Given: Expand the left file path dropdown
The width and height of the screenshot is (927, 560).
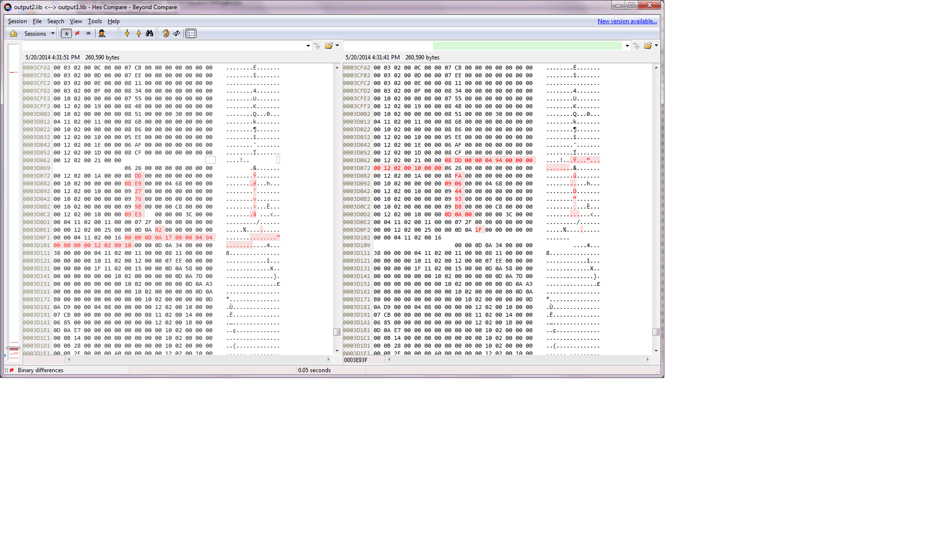Looking at the screenshot, I should click(308, 46).
